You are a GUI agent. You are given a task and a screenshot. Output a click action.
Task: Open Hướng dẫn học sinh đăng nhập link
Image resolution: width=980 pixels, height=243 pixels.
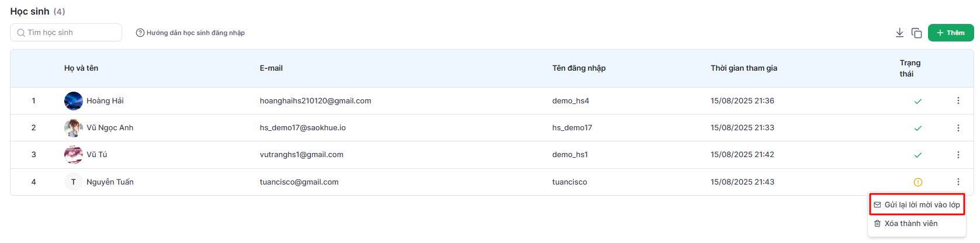coord(195,33)
